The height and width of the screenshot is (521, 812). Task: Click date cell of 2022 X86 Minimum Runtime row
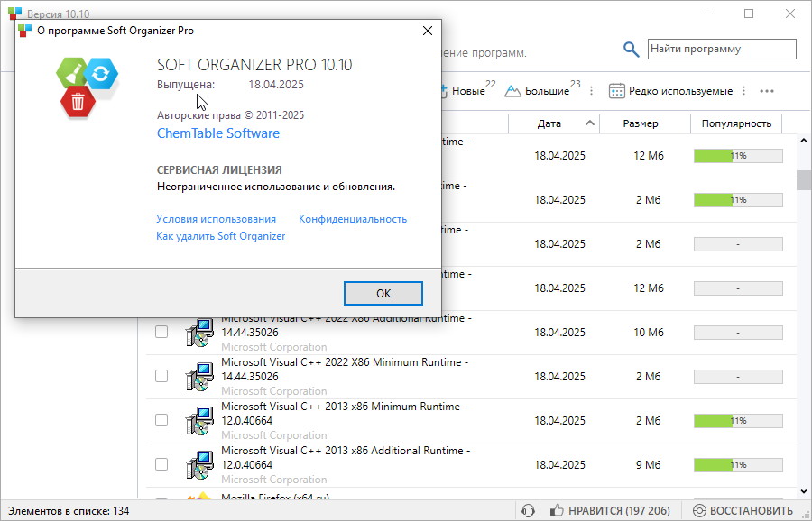point(559,376)
